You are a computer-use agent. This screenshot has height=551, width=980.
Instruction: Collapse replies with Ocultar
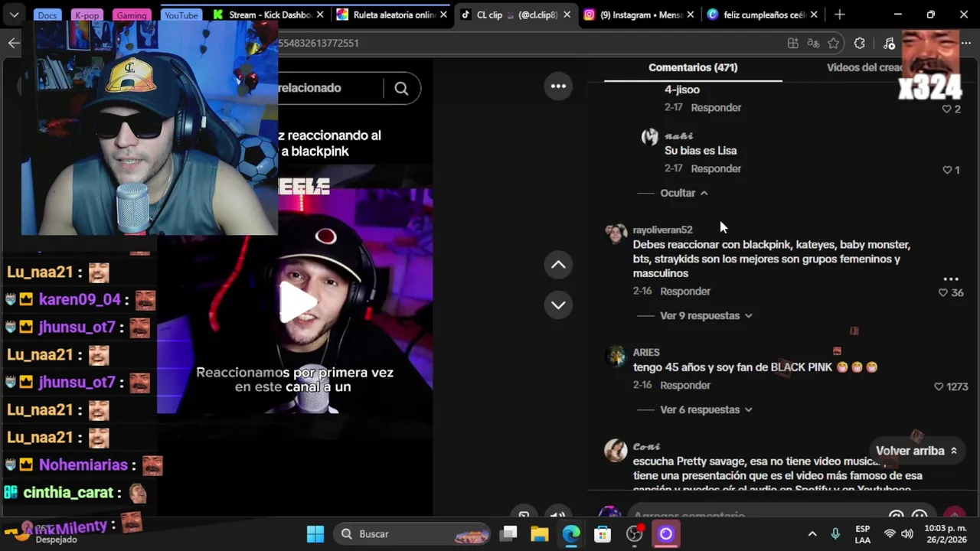[684, 193]
